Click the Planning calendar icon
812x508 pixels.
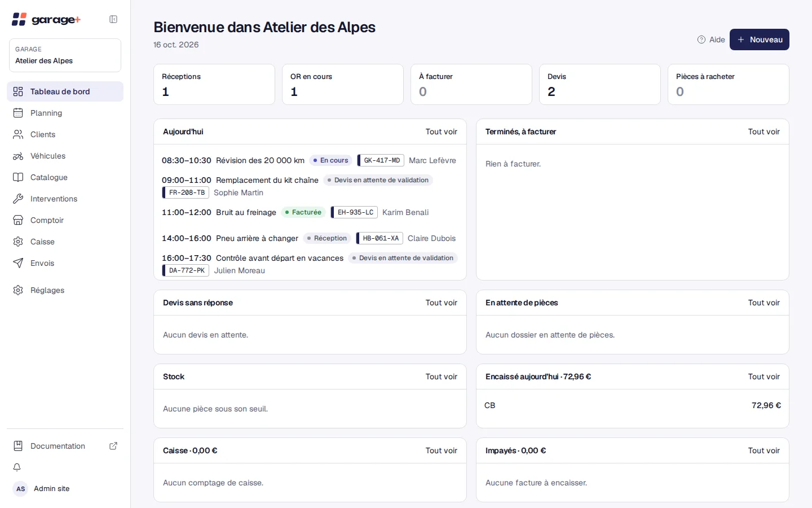(x=18, y=113)
